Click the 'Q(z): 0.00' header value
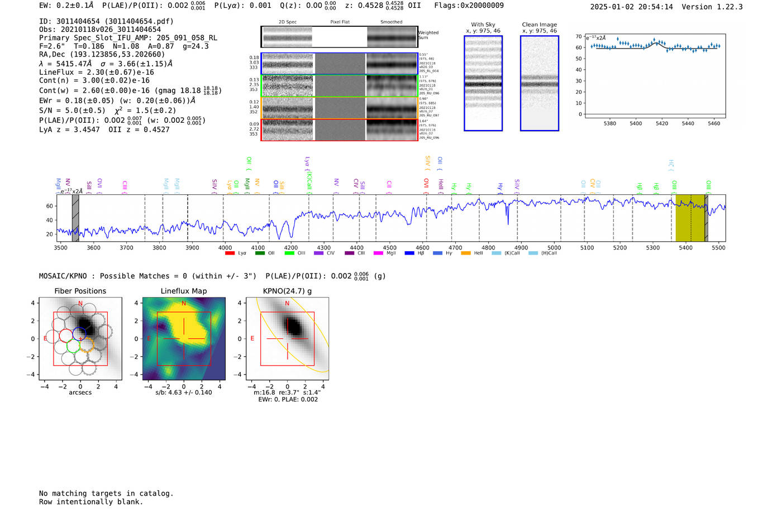782x532 pixels. pyautogui.click(x=301, y=6)
